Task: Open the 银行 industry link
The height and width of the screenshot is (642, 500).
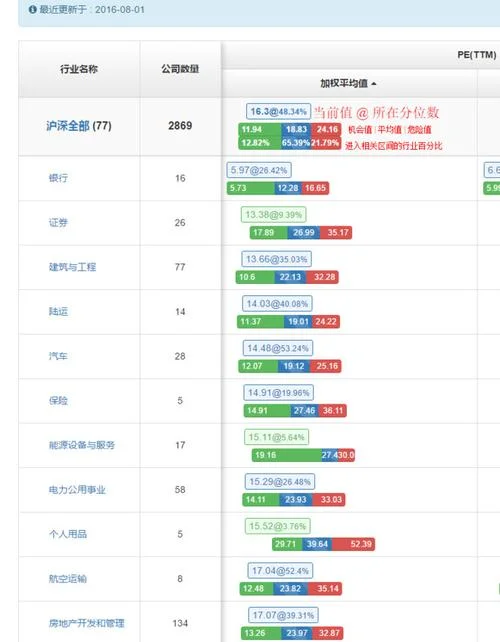Action: tap(59, 178)
